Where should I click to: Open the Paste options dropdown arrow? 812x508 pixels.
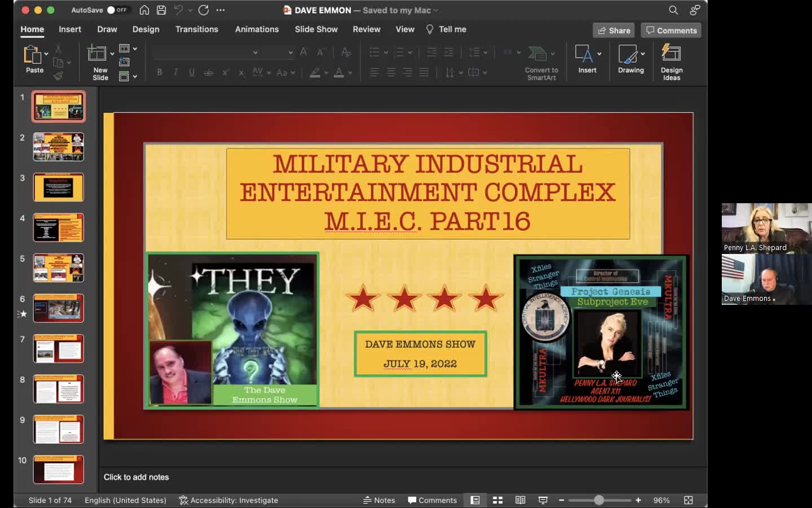[46, 54]
